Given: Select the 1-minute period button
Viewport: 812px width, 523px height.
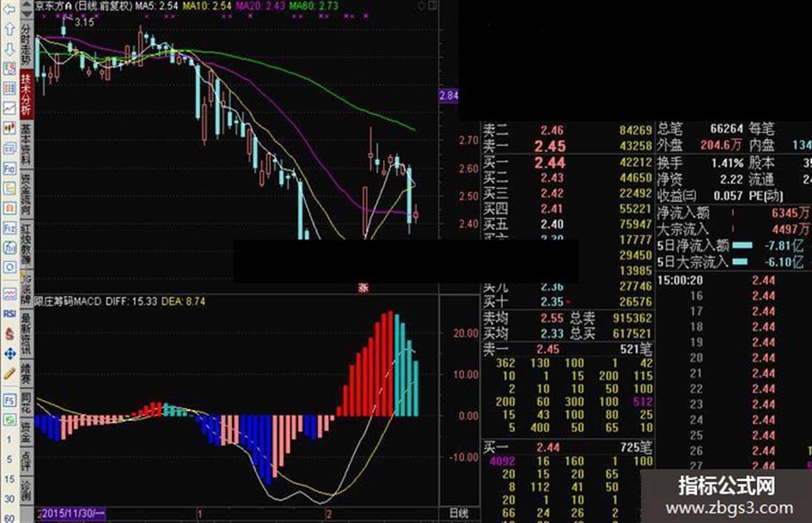Looking at the screenshot, I should point(9,440).
